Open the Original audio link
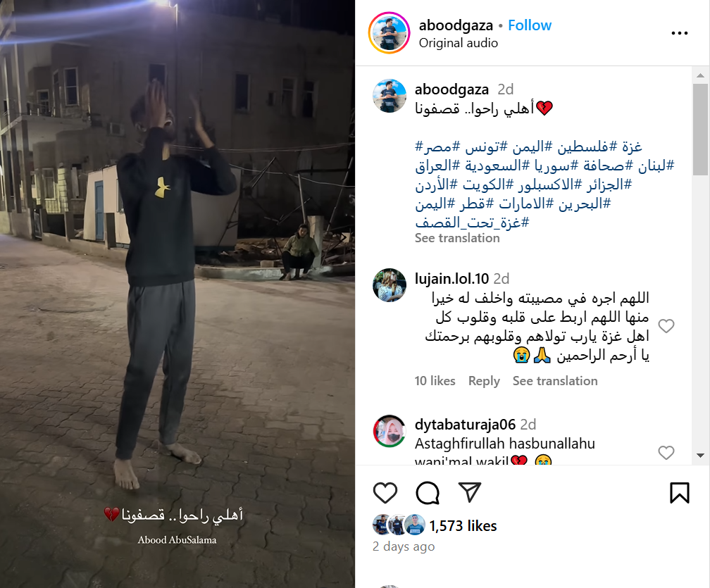 459,43
